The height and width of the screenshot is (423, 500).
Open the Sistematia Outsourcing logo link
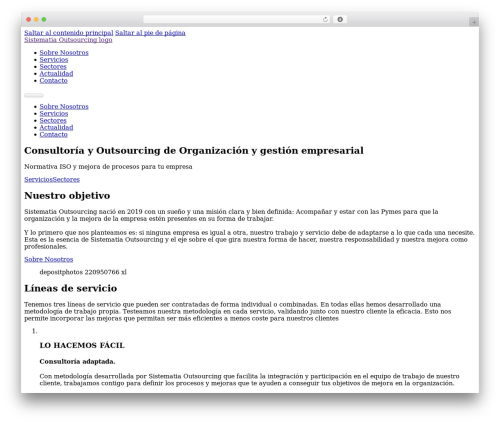(x=68, y=40)
